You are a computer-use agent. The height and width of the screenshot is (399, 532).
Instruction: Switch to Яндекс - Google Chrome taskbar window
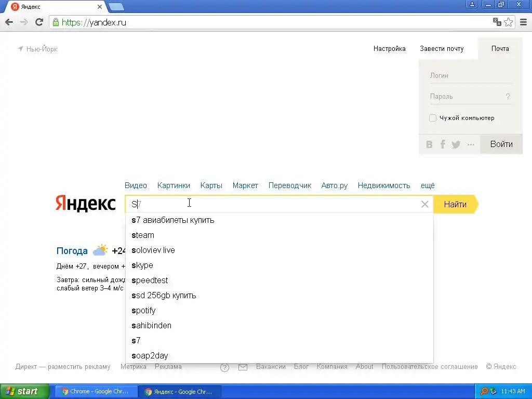180,392
